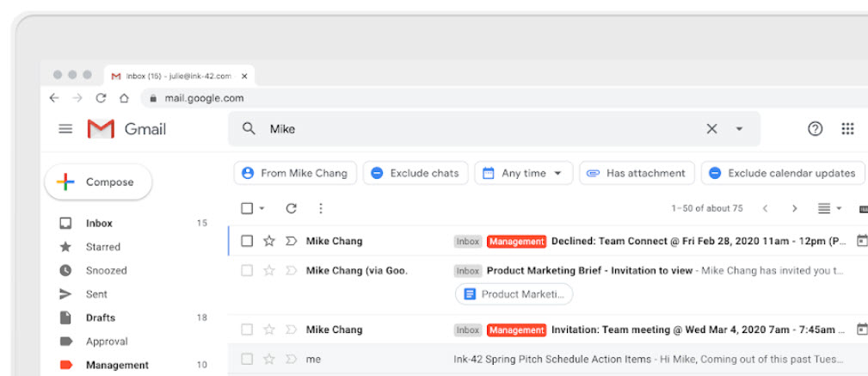Image resolution: width=868 pixels, height=376 pixels.
Task: Open the Google apps grid icon
Action: pos(847,129)
